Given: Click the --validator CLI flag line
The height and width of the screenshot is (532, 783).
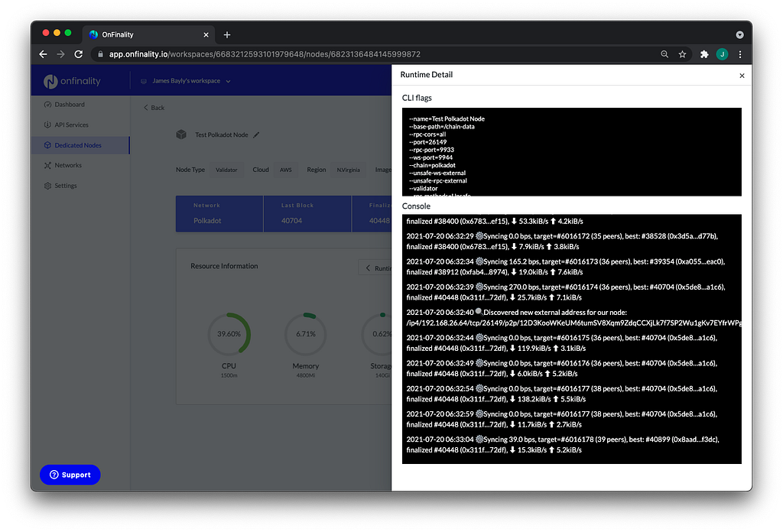Looking at the screenshot, I should tap(423, 189).
